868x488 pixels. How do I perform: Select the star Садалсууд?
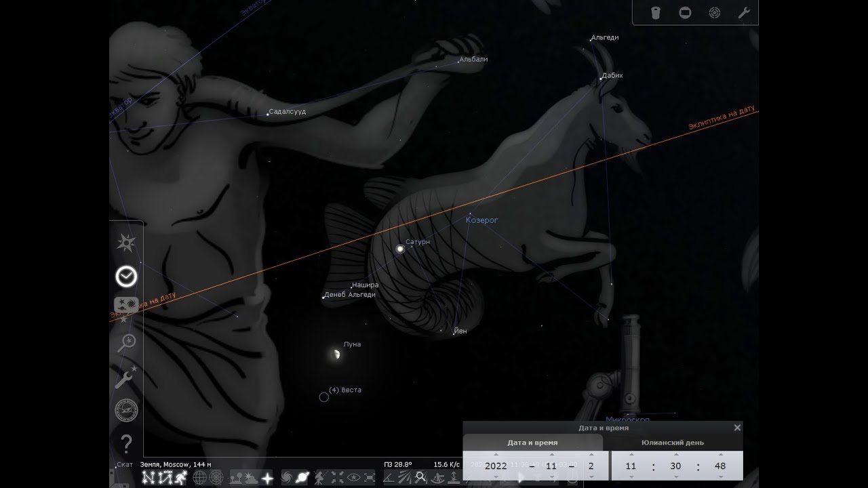pos(268,114)
